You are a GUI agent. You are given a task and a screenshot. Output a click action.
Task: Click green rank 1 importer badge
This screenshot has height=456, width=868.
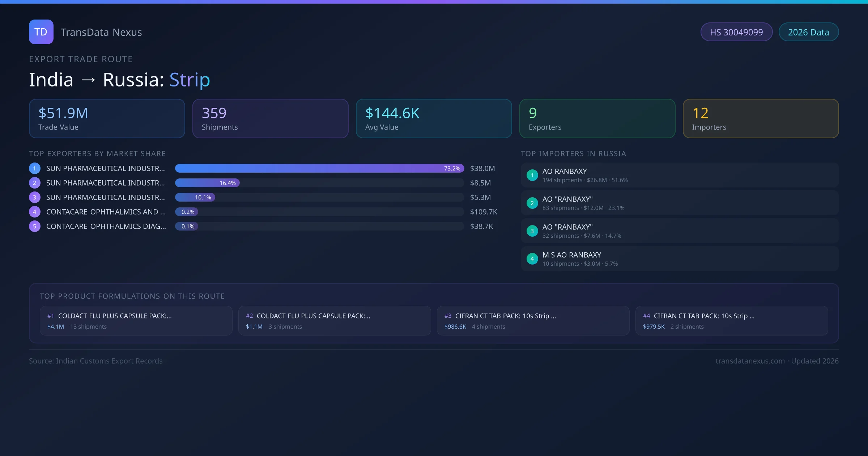click(532, 175)
